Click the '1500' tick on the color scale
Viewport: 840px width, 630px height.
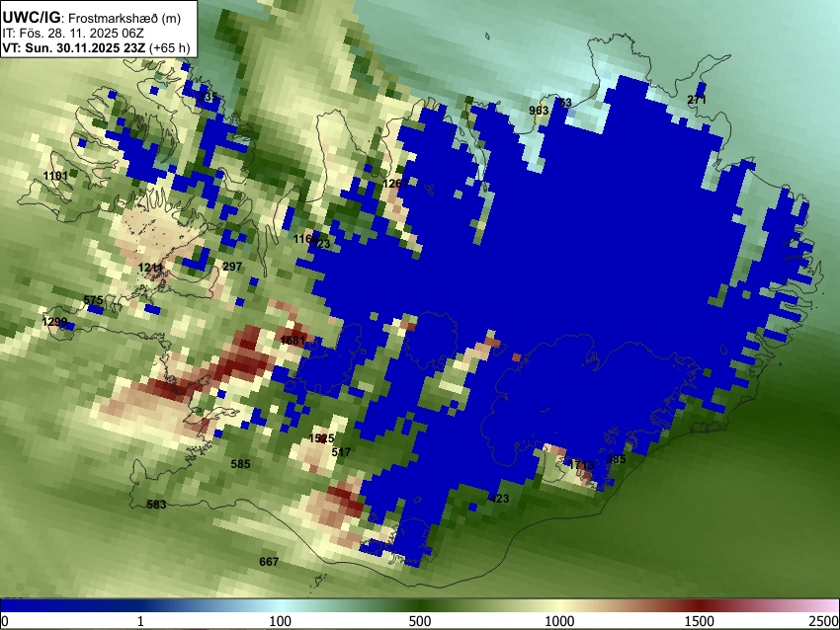tap(699, 621)
